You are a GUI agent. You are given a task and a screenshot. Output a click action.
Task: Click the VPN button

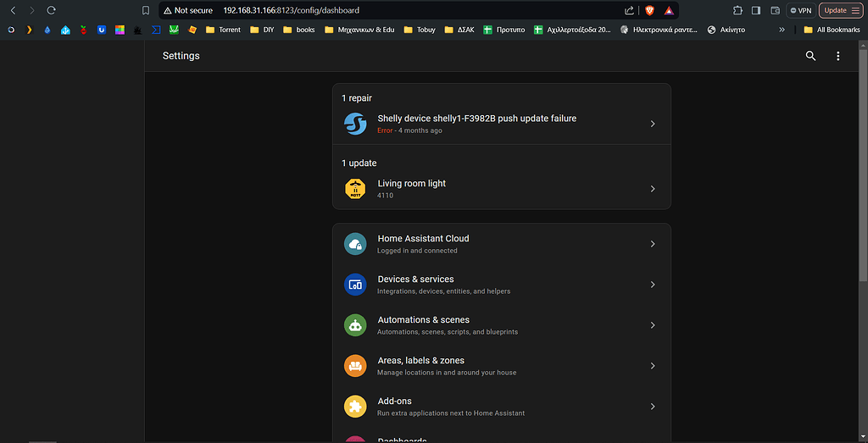(x=801, y=10)
